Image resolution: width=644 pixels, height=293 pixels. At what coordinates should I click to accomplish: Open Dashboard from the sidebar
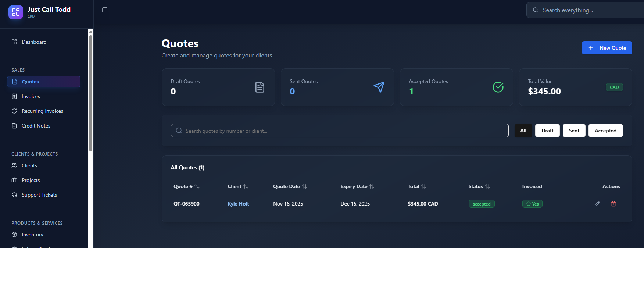34,42
